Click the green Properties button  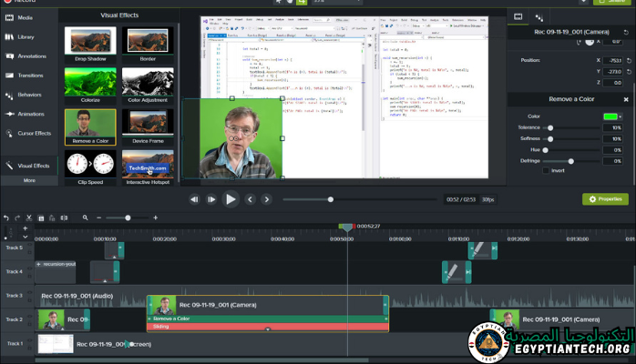[x=605, y=198]
